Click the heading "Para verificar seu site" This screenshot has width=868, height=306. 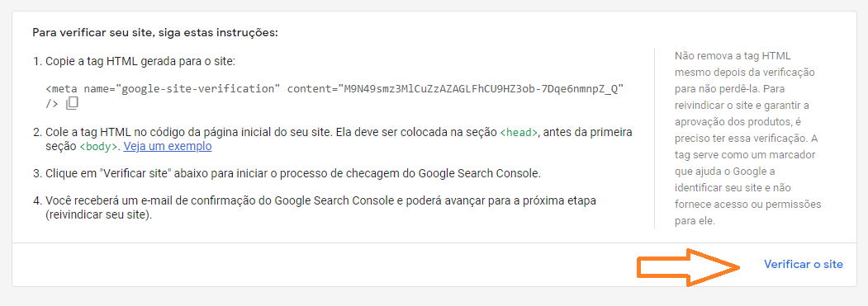pos(155,32)
